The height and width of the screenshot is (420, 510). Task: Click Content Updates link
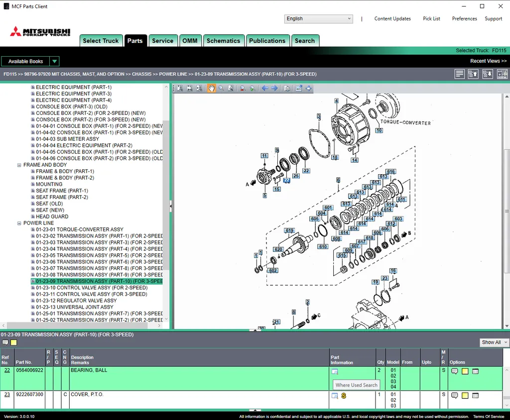tap(392, 19)
